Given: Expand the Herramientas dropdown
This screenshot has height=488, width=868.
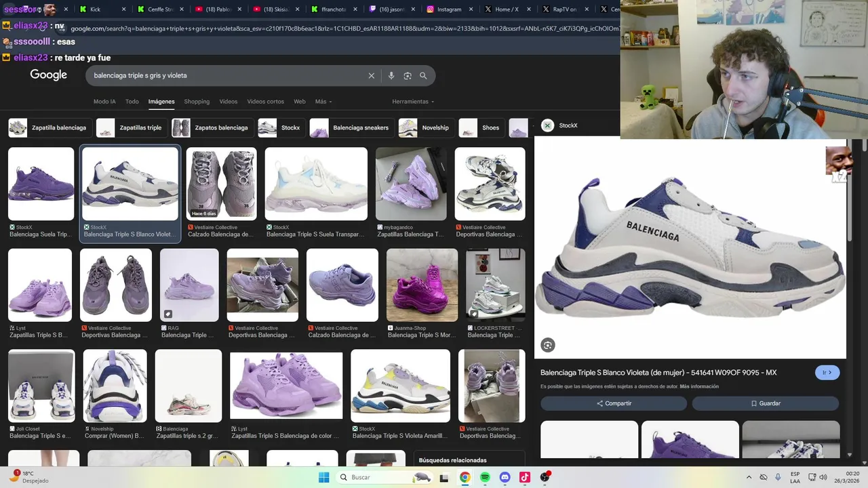Looking at the screenshot, I should click(413, 102).
